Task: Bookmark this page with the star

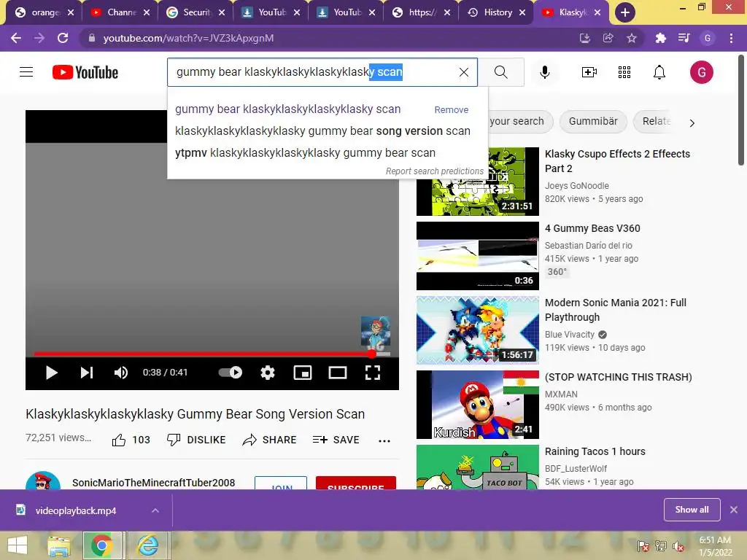Action: coord(632,38)
